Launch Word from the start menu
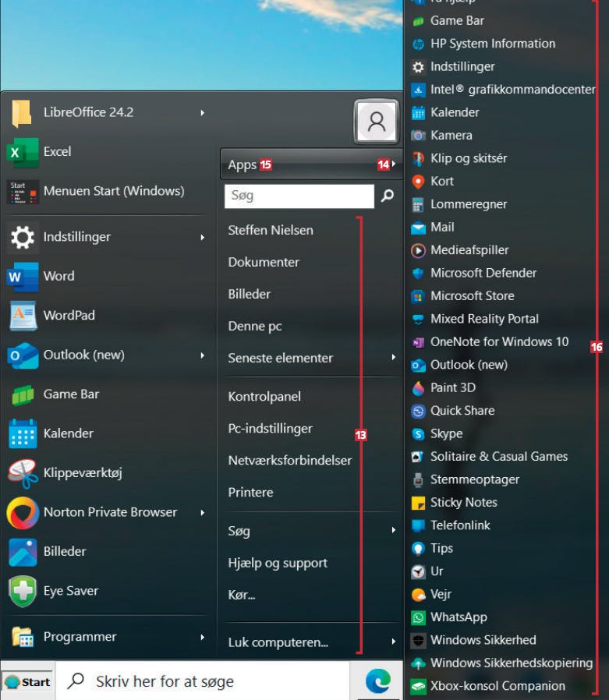The height and width of the screenshot is (700, 609). click(105, 277)
